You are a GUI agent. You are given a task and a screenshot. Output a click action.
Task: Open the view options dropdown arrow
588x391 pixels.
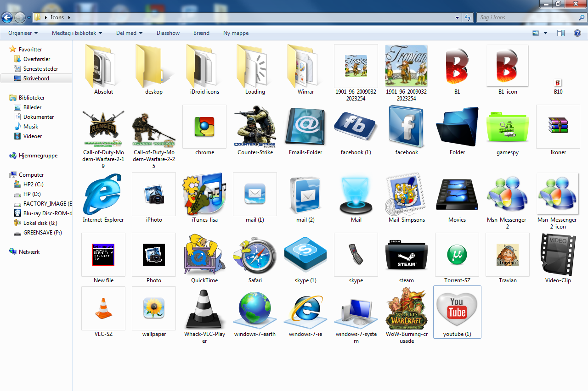[x=545, y=33]
